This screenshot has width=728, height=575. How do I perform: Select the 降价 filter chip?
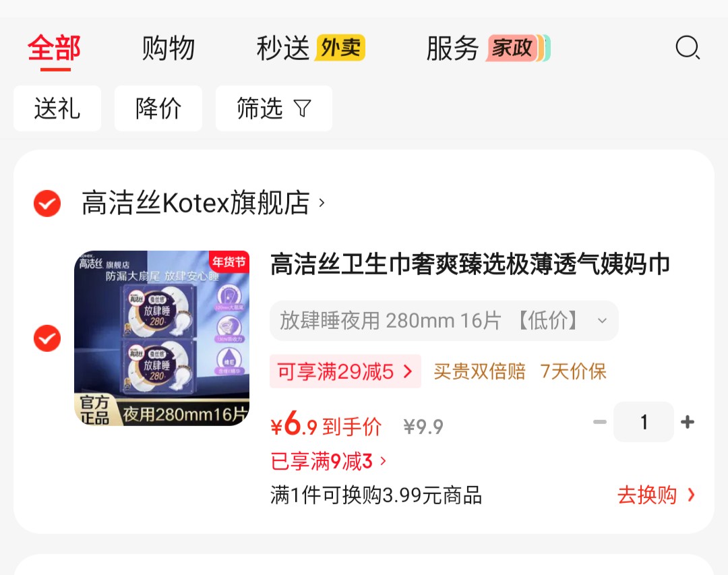point(158,109)
